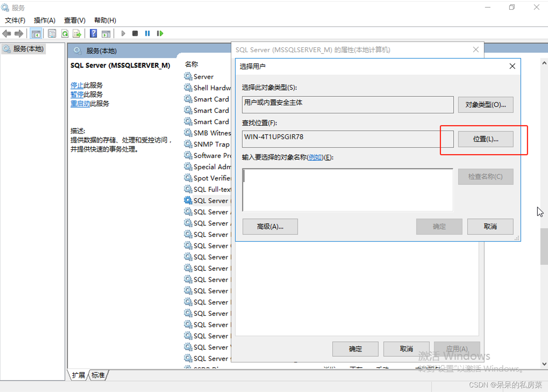Click the gear icon beside SNMP Trap service
The width and height of the screenshot is (548, 392).
tap(188, 144)
